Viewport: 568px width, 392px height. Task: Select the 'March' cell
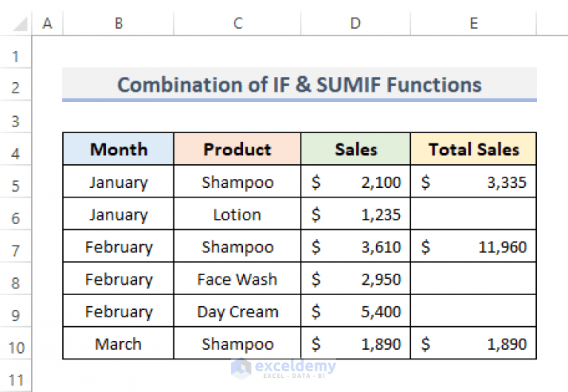click(x=118, y=343)
